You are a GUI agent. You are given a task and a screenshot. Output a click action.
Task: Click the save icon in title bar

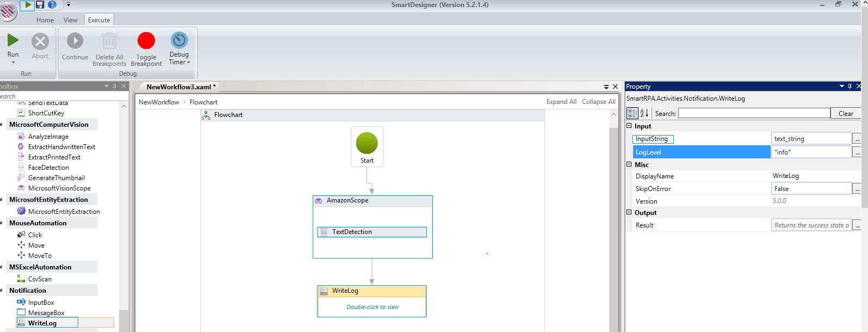[x=40, y=5]
